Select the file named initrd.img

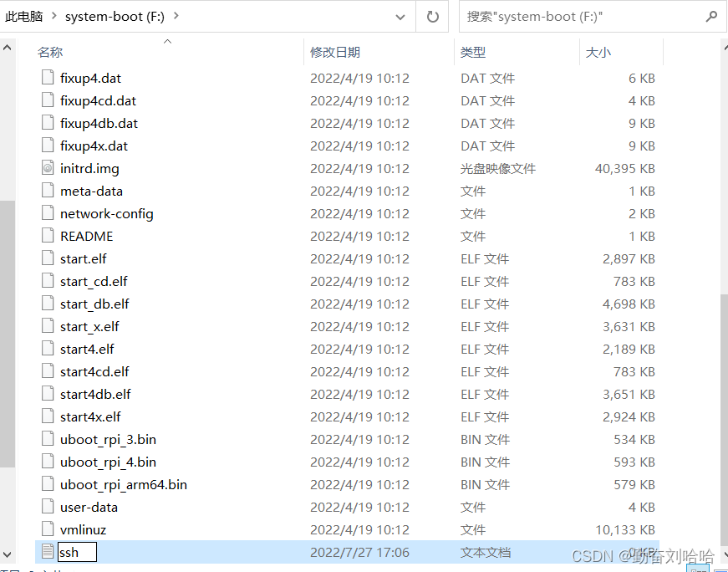[x=89, y=169]
